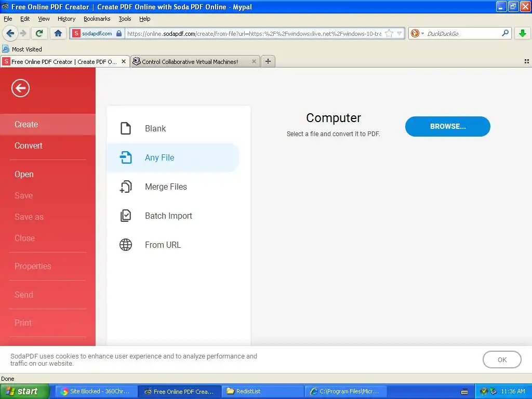Select Create in the red sidebar

click(x=48, y=125)
